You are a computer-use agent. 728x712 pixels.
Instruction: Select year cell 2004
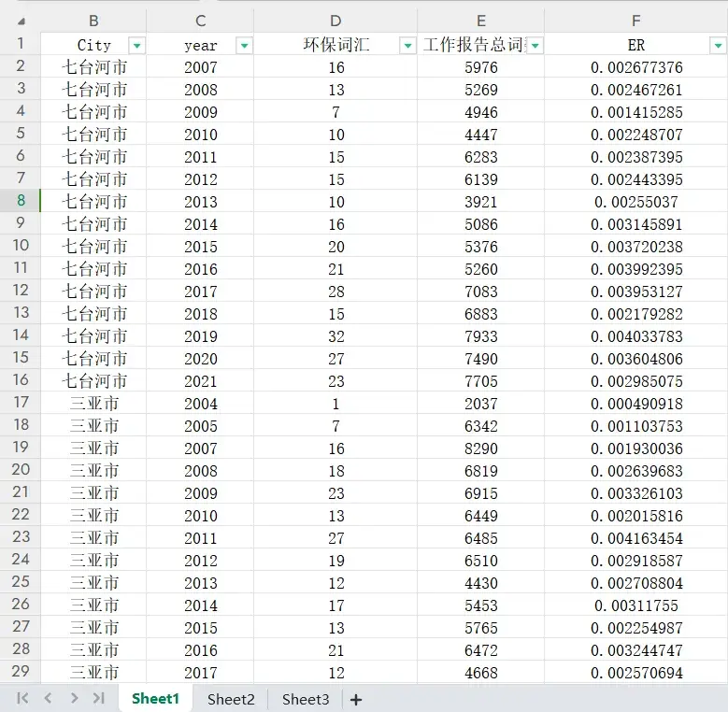tap(200, 404)
